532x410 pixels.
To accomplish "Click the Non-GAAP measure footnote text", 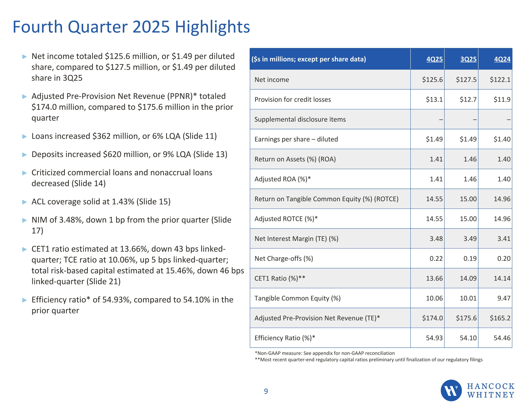I will pos(325,353).
